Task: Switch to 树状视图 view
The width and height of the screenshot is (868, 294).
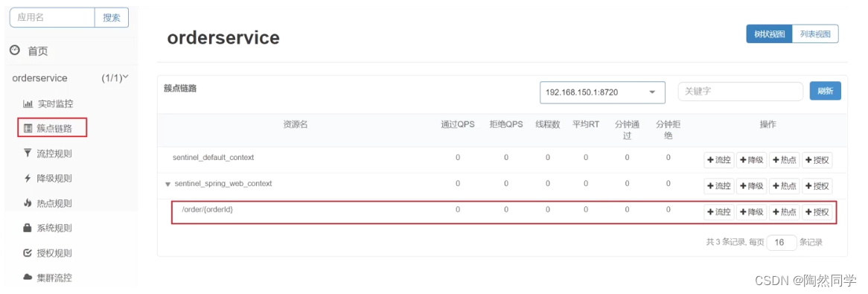Action: 770,33
